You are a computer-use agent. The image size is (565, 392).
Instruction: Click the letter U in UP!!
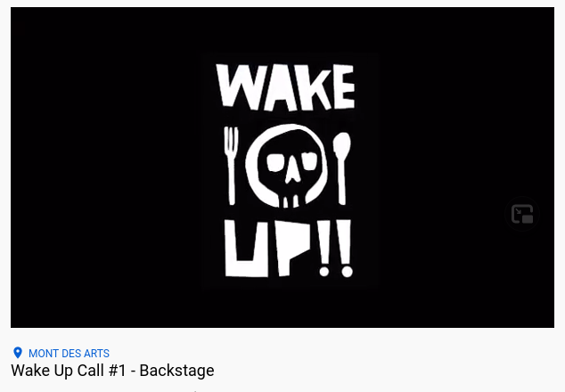point(246,249)
